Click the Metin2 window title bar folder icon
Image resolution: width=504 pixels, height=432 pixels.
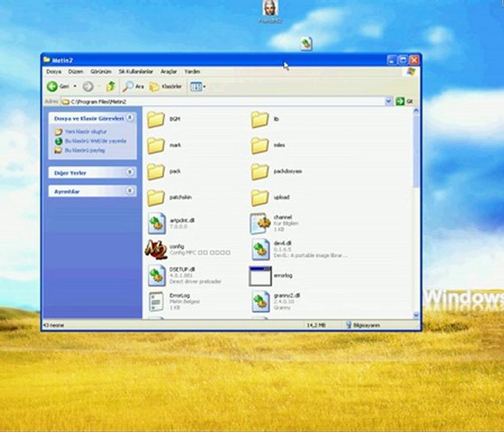pyautogui.click(x=47, y=60)
